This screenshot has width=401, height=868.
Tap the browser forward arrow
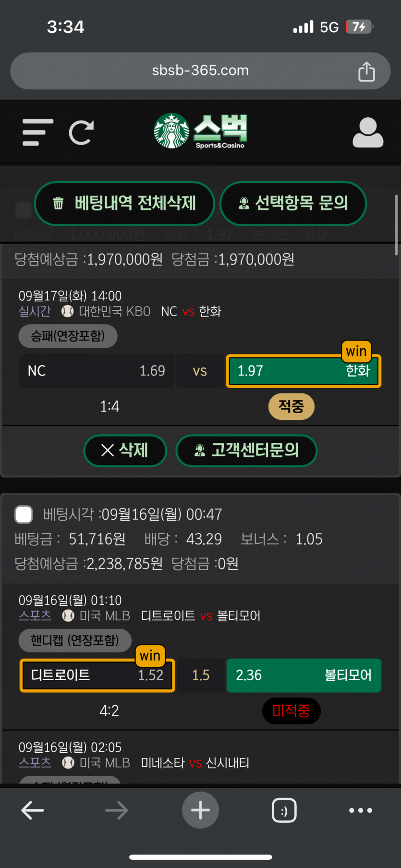tap(117, 810)
